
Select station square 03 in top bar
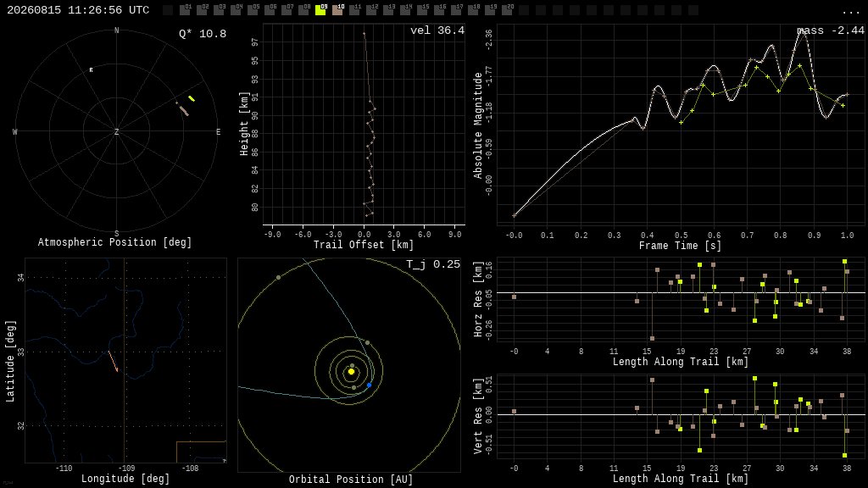219,10
